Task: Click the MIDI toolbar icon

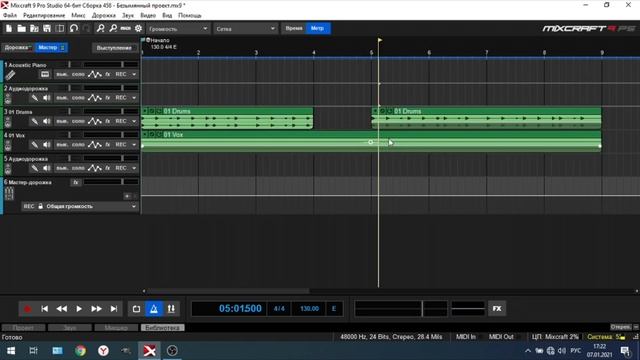Action: pyautogui.click(x=126, y=29)
